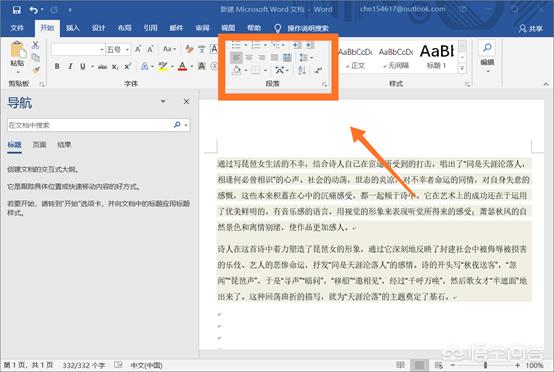This screenshot has width=554, height=372.
Task: Select the align left paragraph icon
Action: 236,57
